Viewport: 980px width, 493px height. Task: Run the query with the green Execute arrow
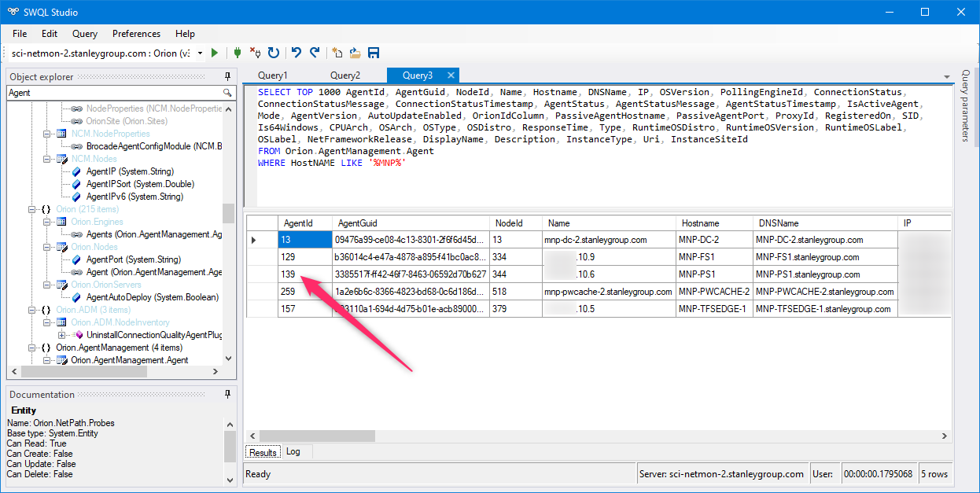215,53
